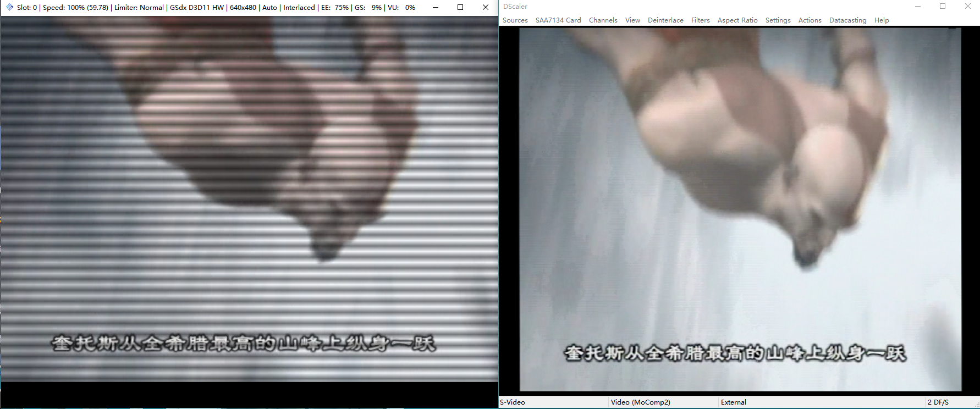
Task: Open the Deinterlace menu
Action: [665, 20]
